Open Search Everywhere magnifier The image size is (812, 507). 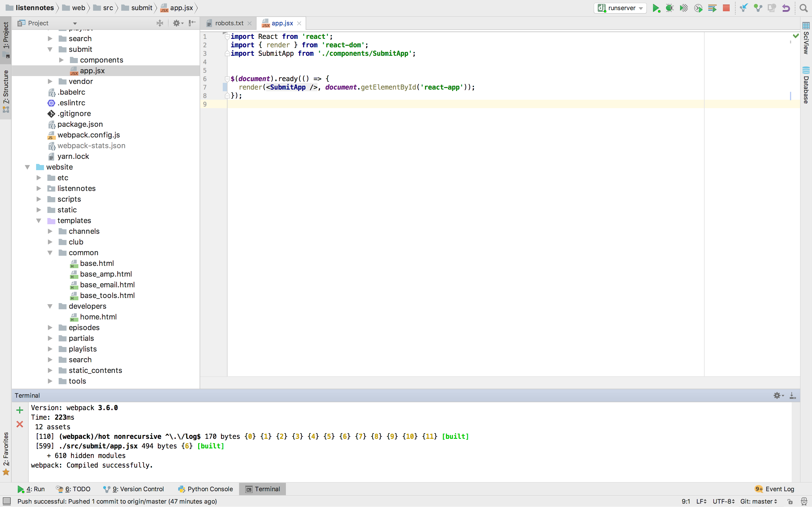tap(803, 8)
